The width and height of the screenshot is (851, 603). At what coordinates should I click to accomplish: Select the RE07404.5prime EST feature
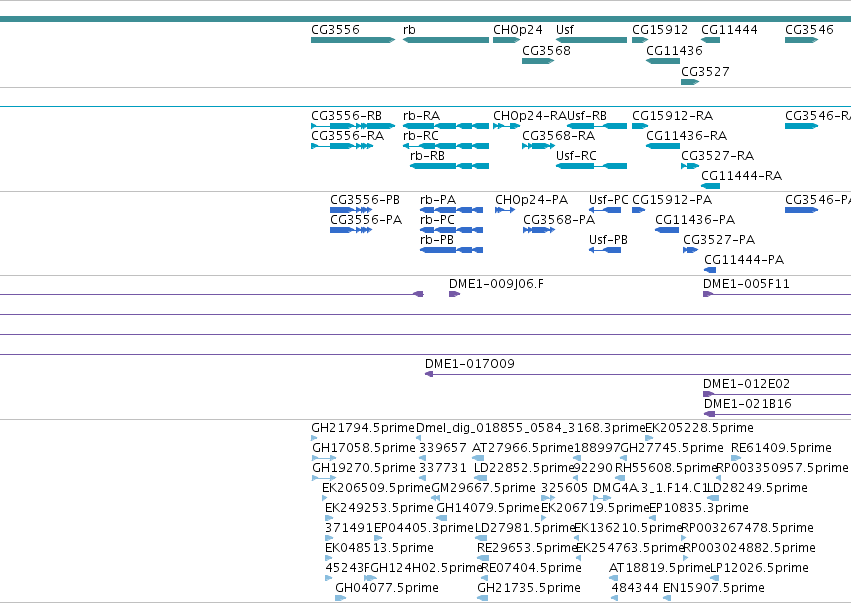pyautogui.click(x=485, y=578)
